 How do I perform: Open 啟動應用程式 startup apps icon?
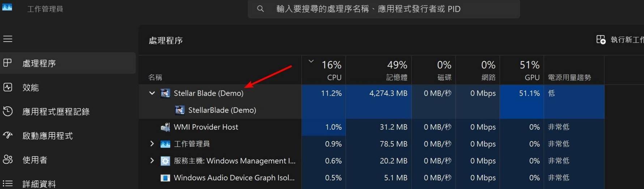tap(8, 136)
